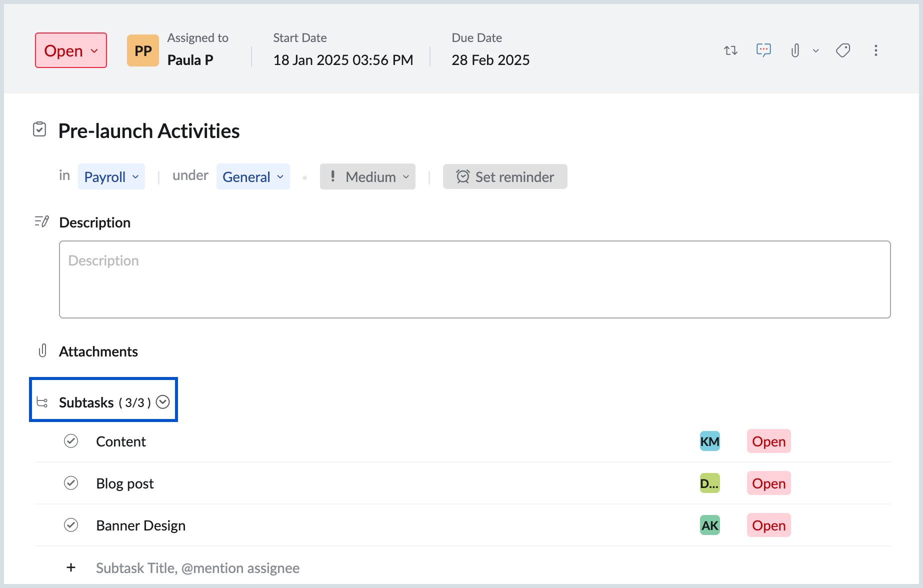Open the Banner Design subtask
This screenshot has height=588, width=923.
coord(141,525)
